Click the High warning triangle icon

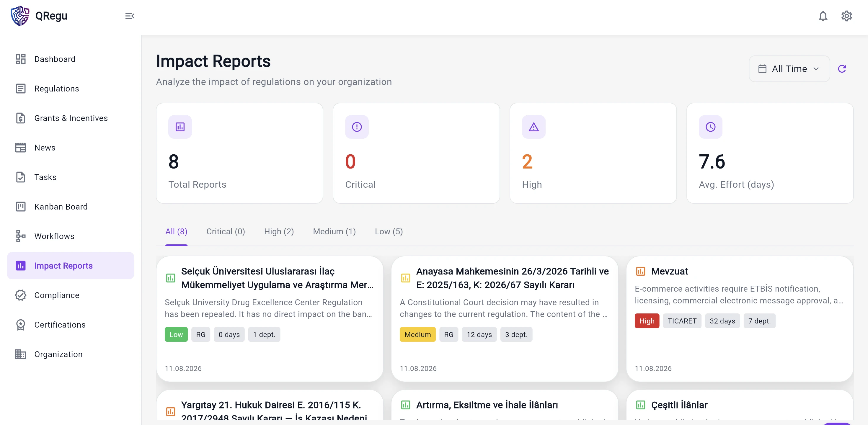pos(534,127)
